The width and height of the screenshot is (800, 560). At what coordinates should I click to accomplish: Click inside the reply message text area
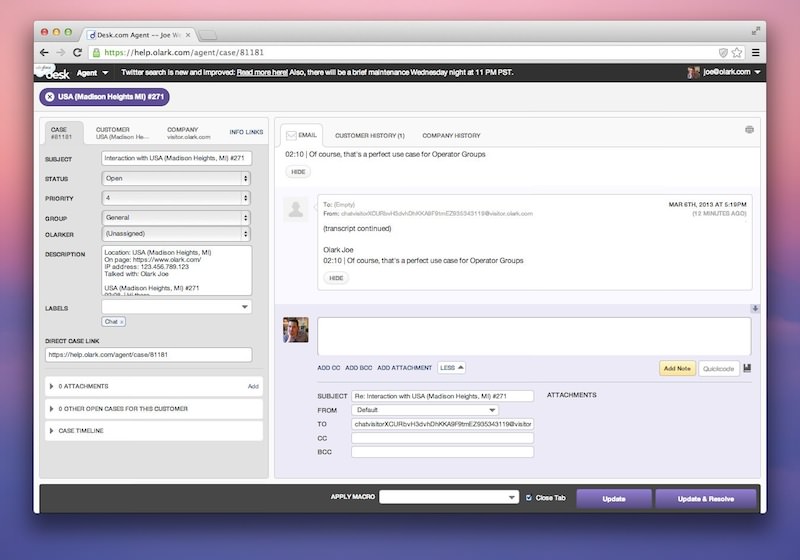[x=534, y=336]
